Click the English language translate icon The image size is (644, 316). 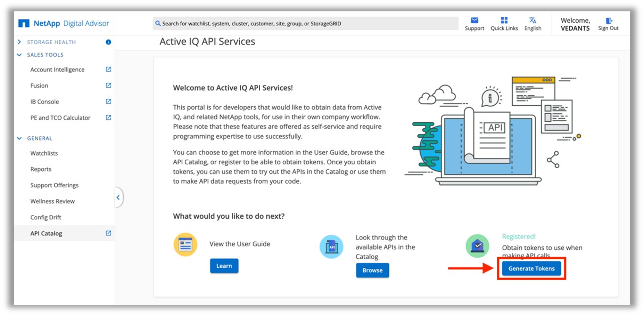coord(532,21)
